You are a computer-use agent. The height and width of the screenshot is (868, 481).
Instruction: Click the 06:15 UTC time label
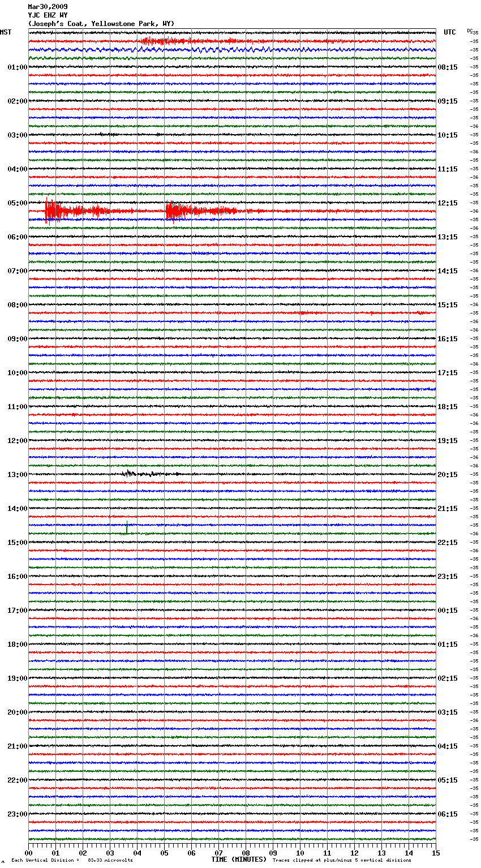(x=448, y=814)
